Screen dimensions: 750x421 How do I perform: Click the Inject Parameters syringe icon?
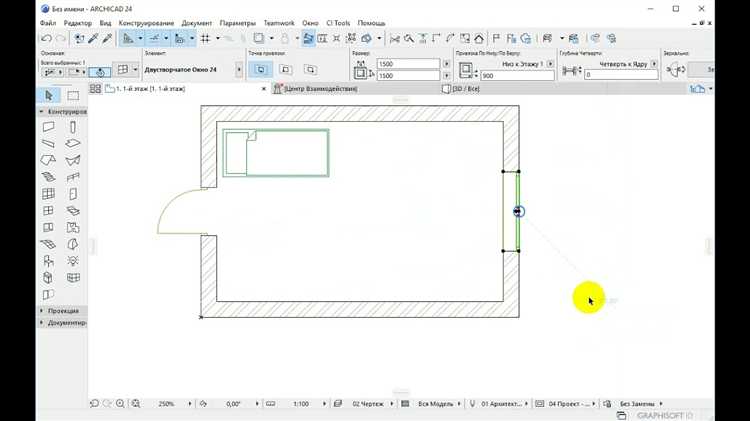tap(107, 38)
